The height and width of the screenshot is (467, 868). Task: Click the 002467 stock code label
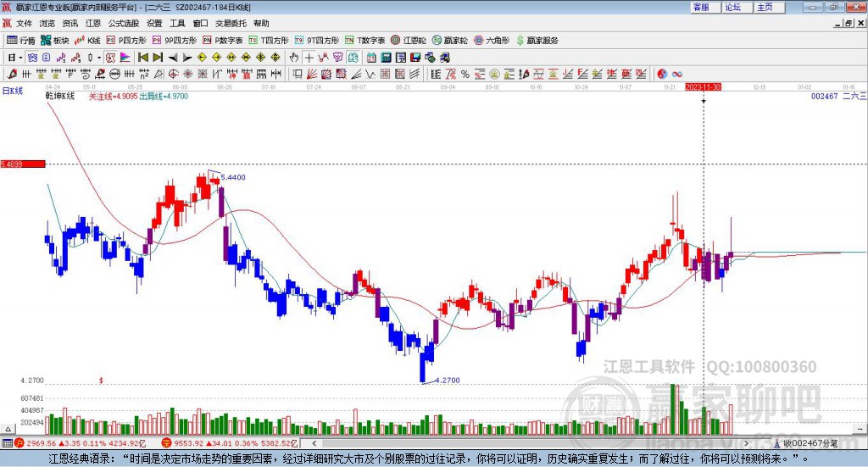[824, 97]
